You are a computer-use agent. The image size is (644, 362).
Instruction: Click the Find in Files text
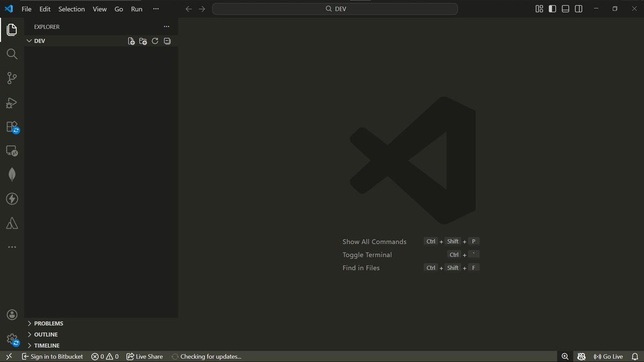click(361, 268)
